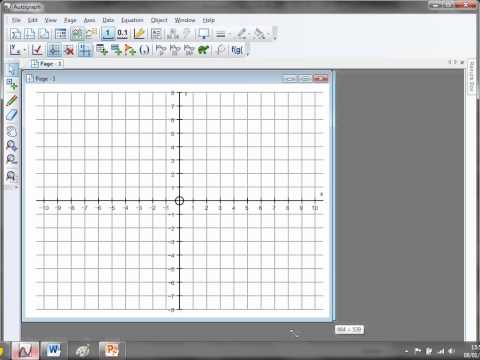Choose the Select pointer tool
This screenshot has height=360, width=480.
tap(12, 70)
